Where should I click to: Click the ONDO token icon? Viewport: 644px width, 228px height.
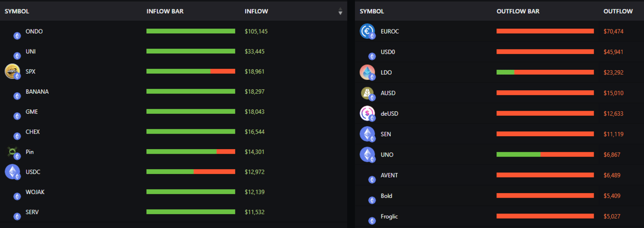click(x=17, y=35)
